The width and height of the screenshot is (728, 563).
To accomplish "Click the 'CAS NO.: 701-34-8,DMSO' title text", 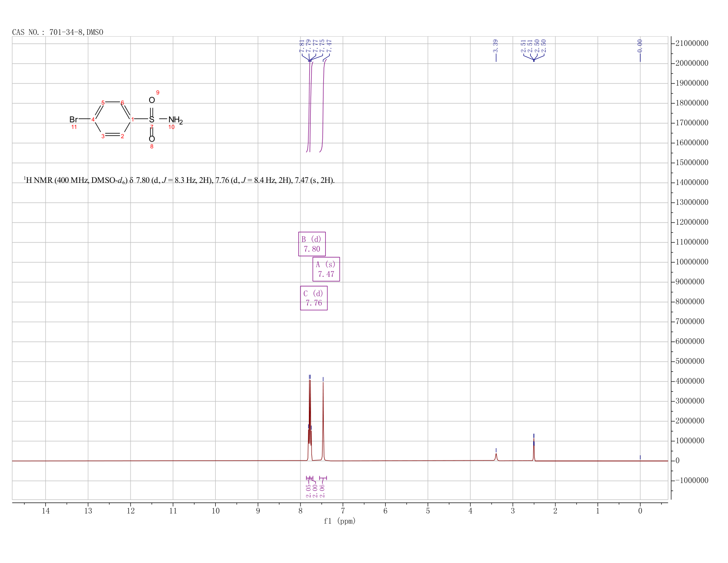I will 58,32.
